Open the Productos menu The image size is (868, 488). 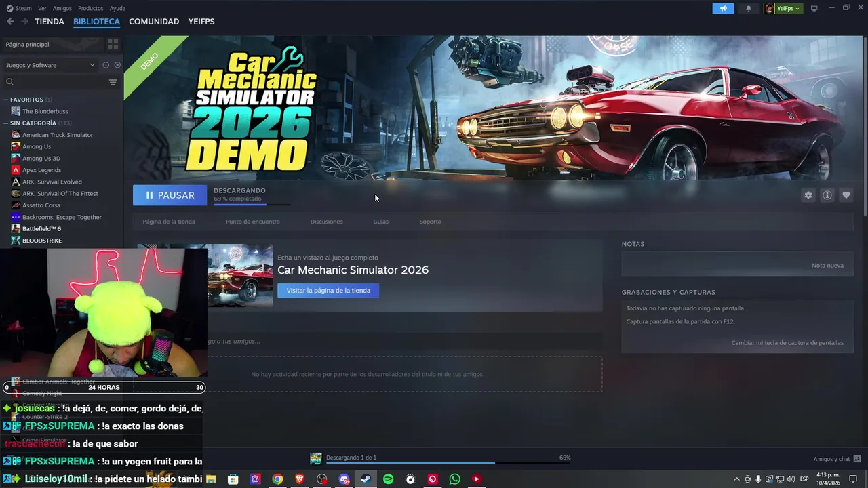[91, 8]
